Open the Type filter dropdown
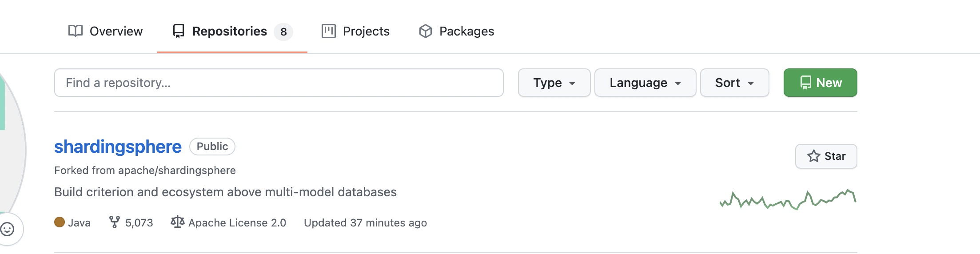Screen dimensions: 980x254 point(554,83)
